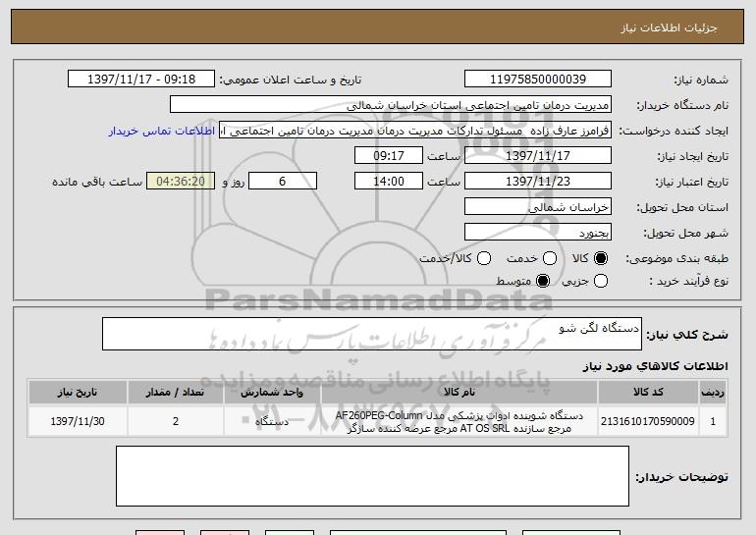Click the ردیف column header
The image size is (756, 535).
pyautogui.click(x=713, y=393)
